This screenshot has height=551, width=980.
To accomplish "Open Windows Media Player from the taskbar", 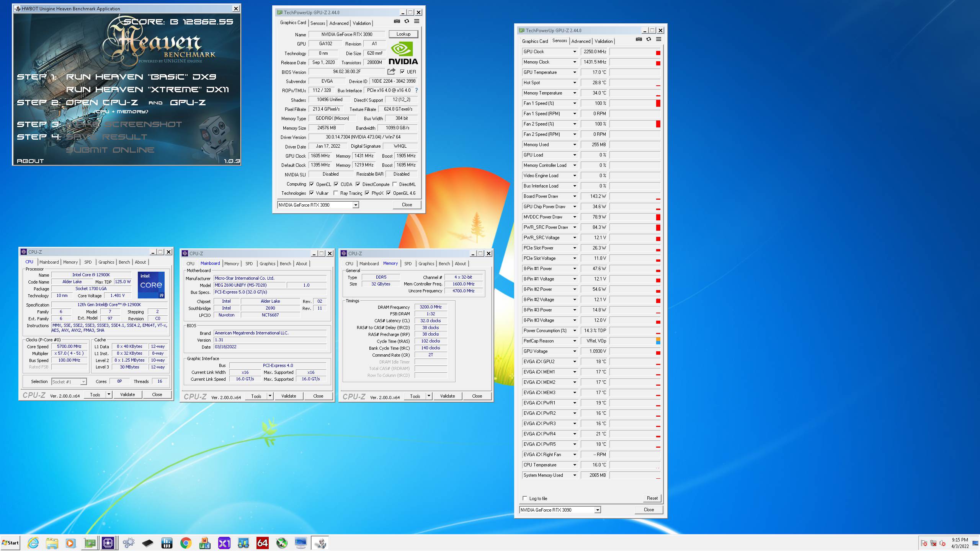I will pyautogui.click(x=70, y=543).
